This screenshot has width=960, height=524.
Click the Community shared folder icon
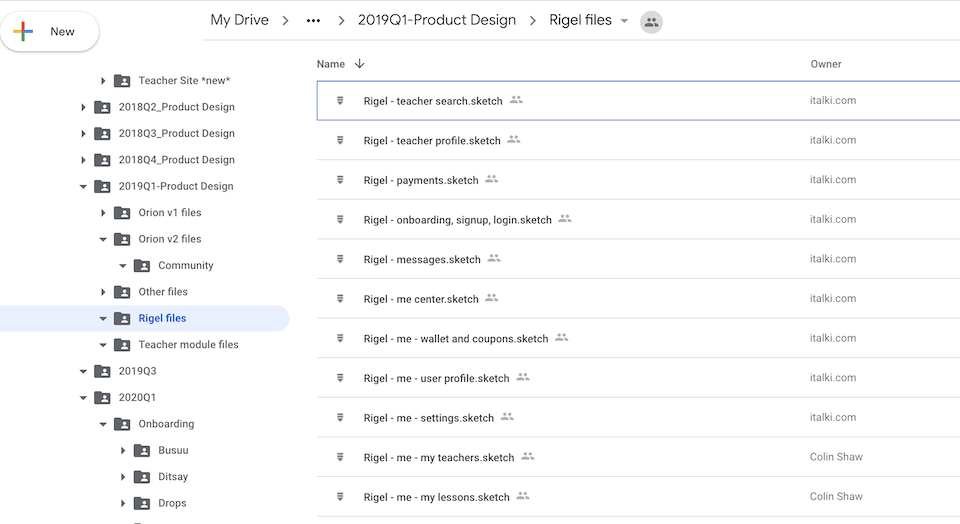click(142, 265)
